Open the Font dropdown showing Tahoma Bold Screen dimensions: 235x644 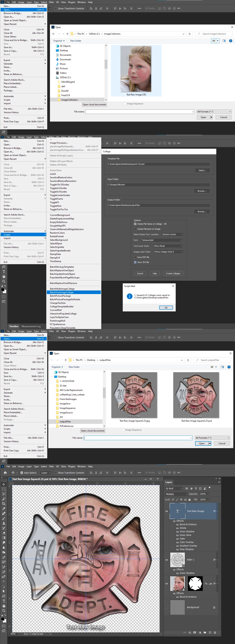162,240
